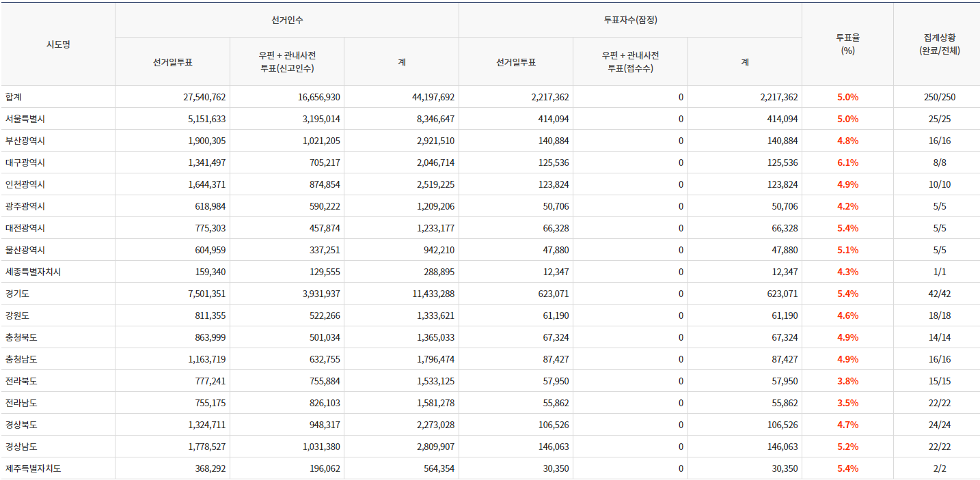Click the 집계상황 (완료/전체) column header

pos(939,44)
